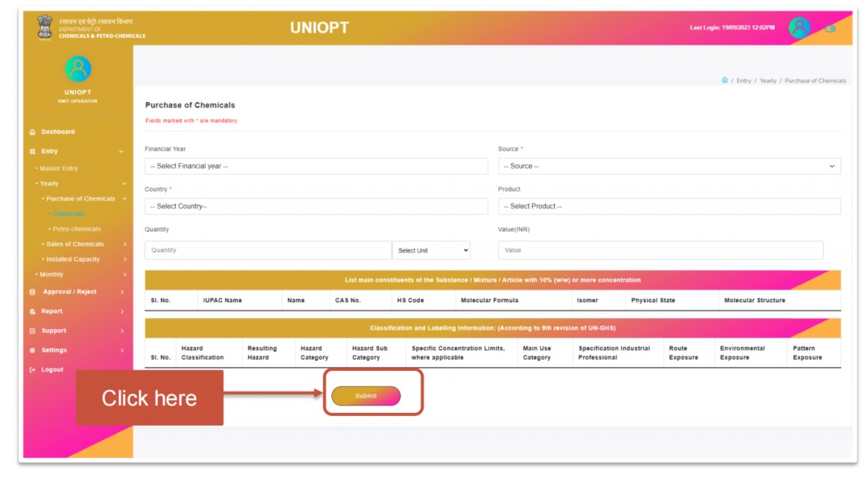Select Purchase of Chemicals sidebar item
Viewport: 868px width, 477px height.
(80, 198)
